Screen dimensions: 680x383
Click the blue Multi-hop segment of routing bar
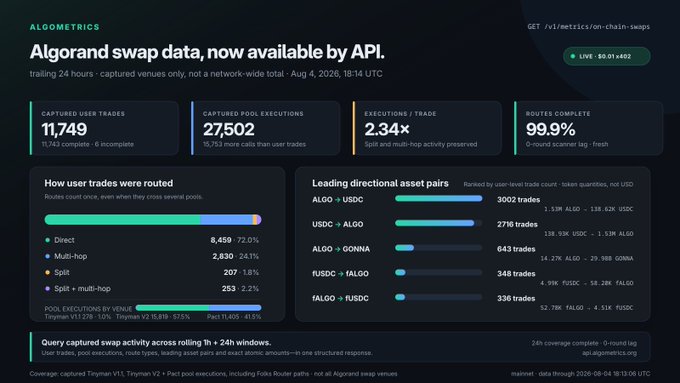(226, 219)
